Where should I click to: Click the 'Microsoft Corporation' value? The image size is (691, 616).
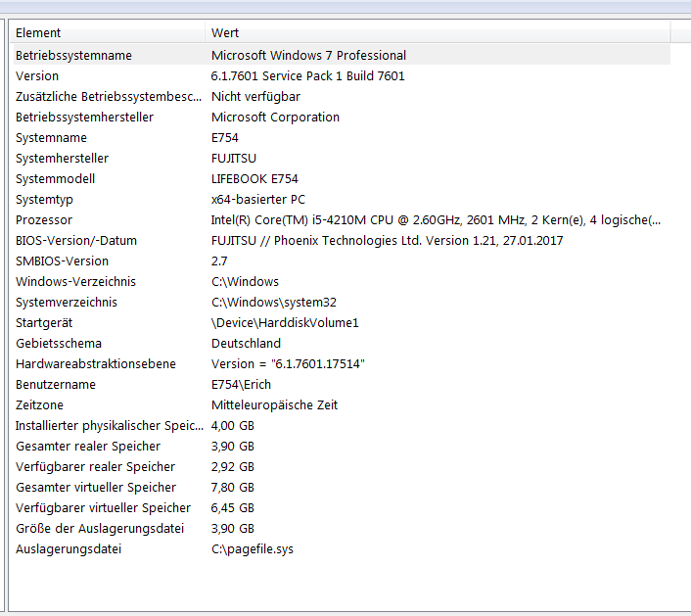click(x=275, y=118)
